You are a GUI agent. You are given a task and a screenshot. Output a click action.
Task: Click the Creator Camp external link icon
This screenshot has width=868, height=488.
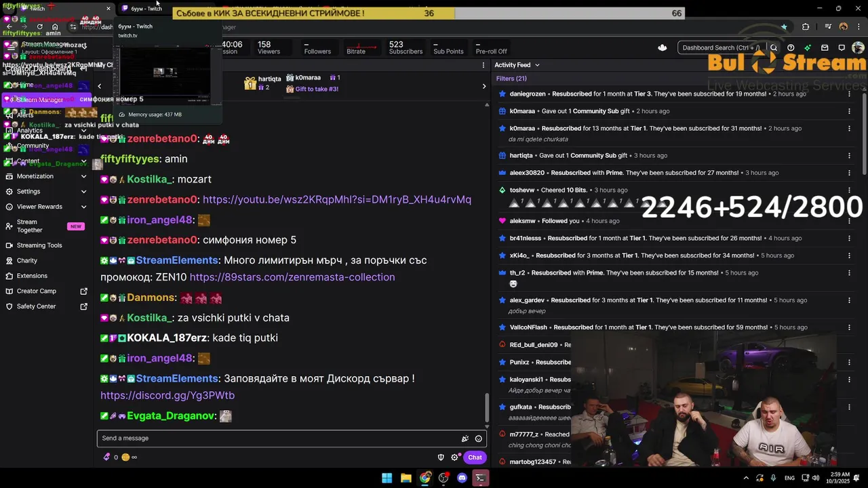(x=84, y=291)
